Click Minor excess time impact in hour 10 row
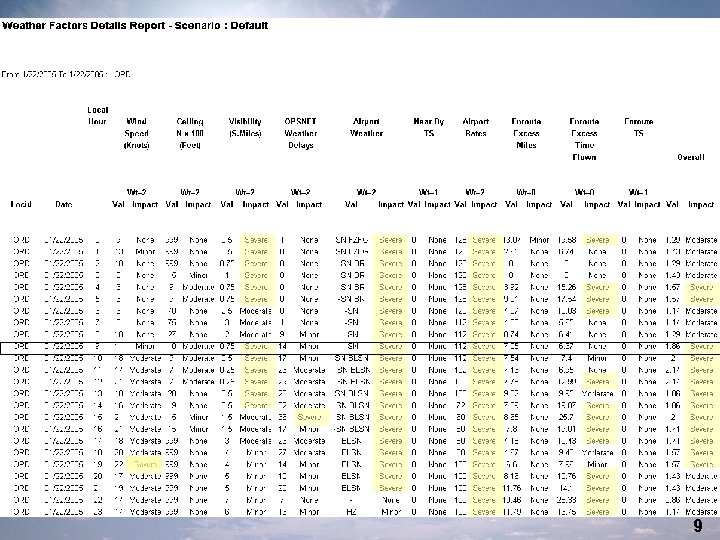720x540 pixels. 597,358
